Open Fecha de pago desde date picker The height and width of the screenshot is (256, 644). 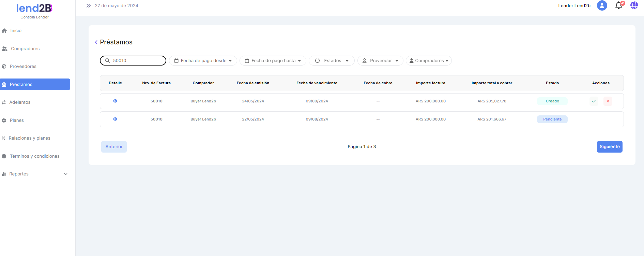tap(203, 61)
